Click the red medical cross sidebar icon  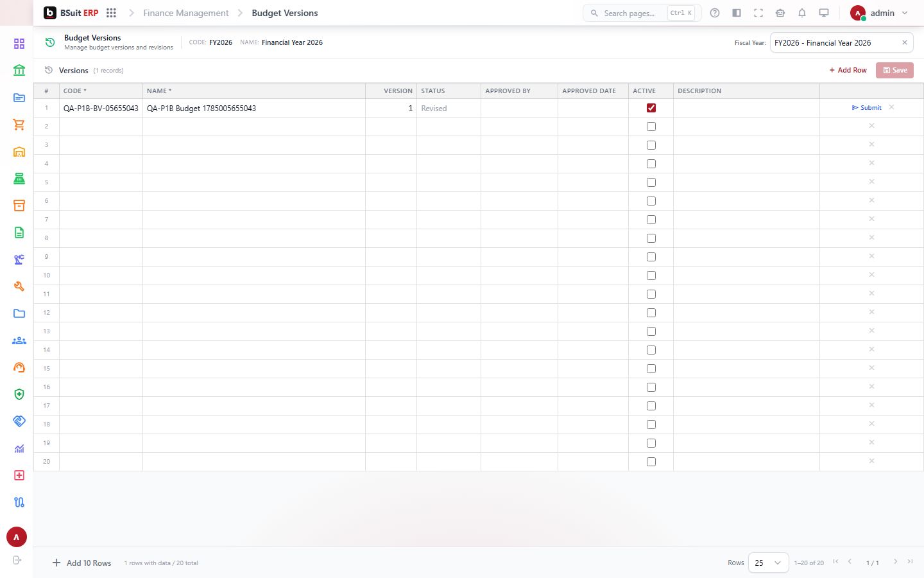coord(19,475)
